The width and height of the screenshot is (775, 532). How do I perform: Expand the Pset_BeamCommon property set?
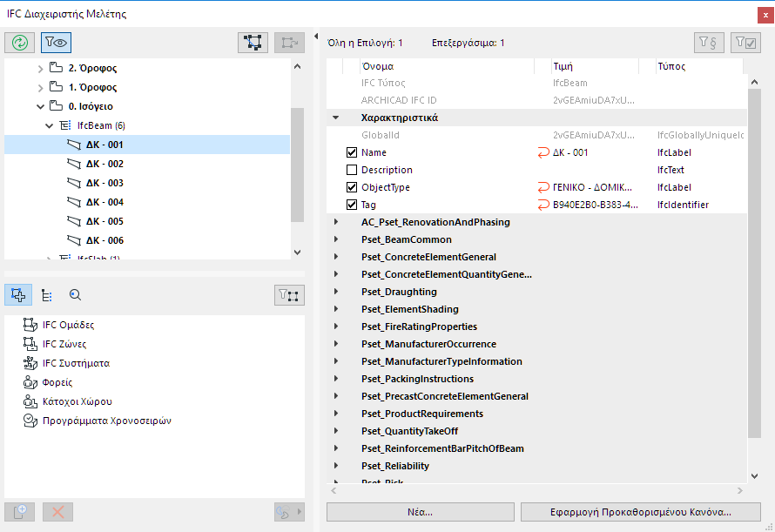tap(335, 239)
